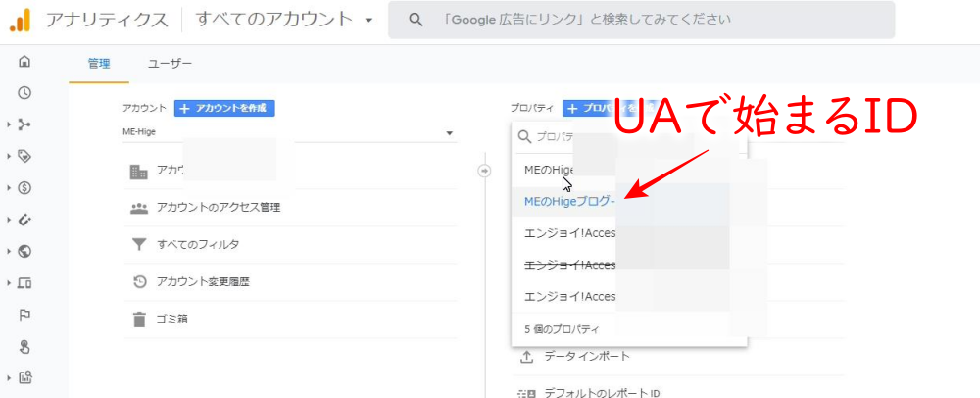
Task: Open the flag conversions icon
Action: pos(25,315)
